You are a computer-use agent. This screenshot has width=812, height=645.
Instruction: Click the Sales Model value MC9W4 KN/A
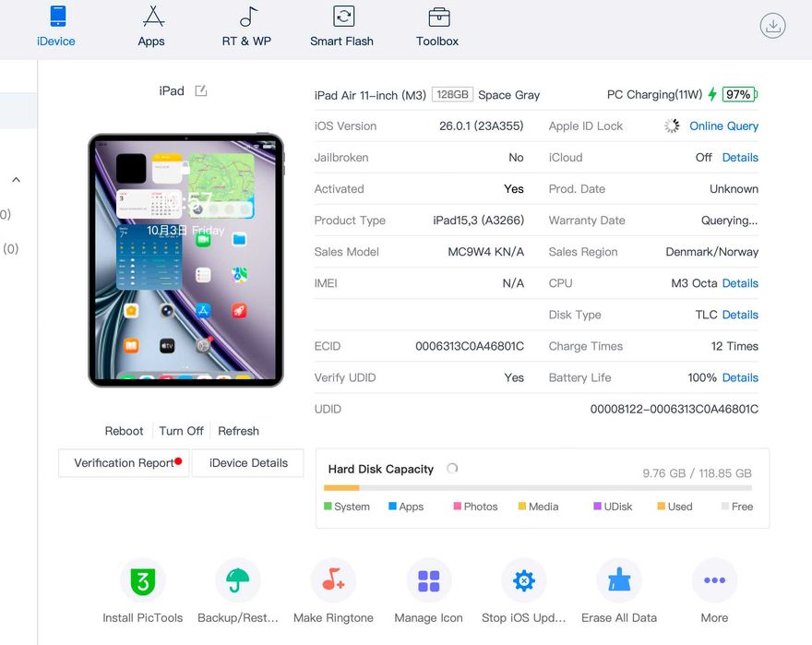pyautogui.click(x=485, y=252)
